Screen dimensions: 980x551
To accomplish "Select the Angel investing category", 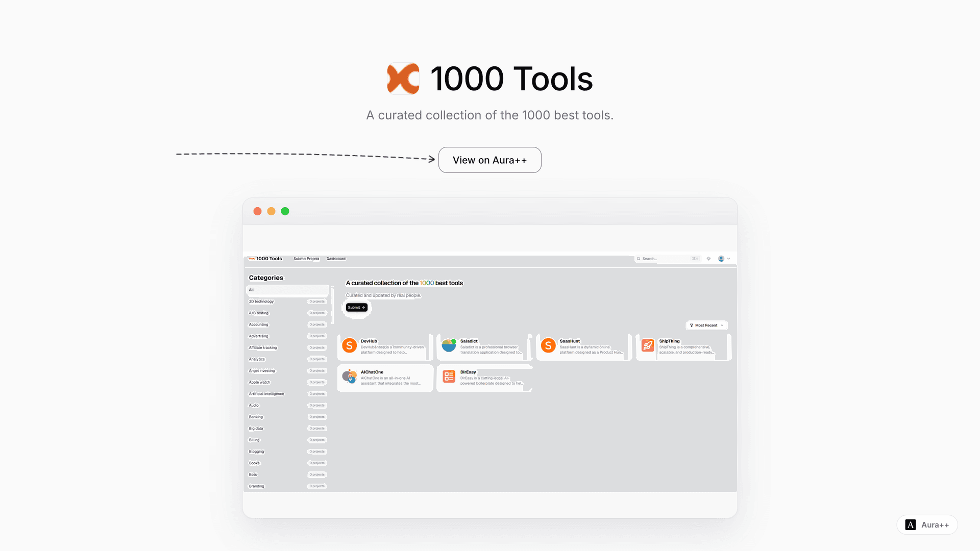I will pos(262,371).
